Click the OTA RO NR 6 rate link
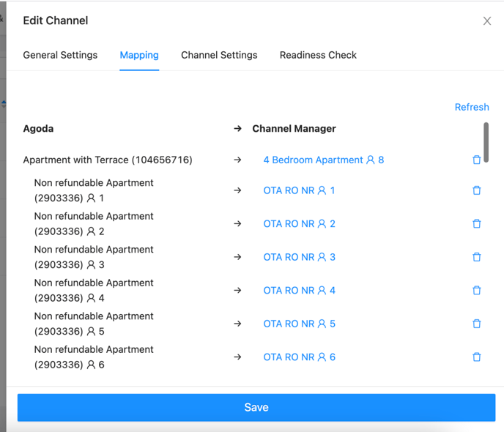504x432 pixels. [299, 357]
